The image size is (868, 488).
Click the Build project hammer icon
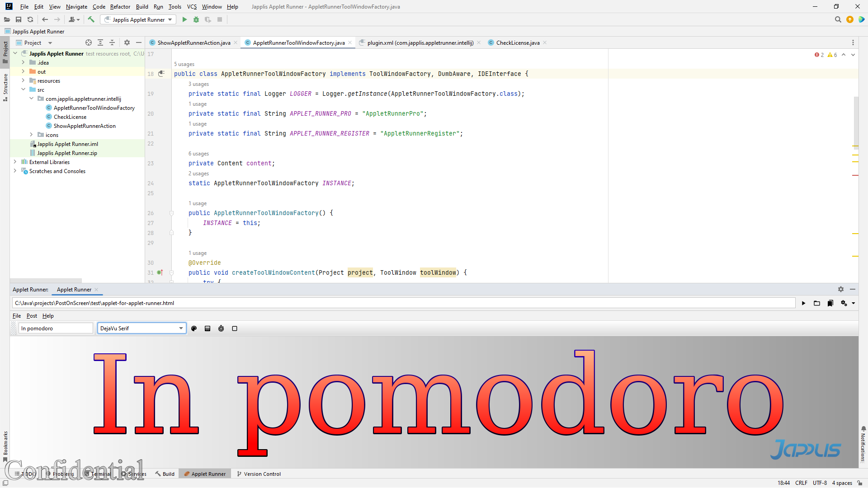coord(91,19)
